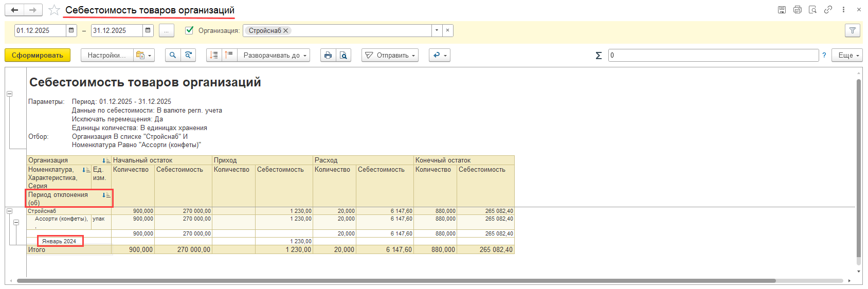The image size is (868, 289).
Task: Remove the Стройснаб tag from filter
Action: [x=286, y=30]
